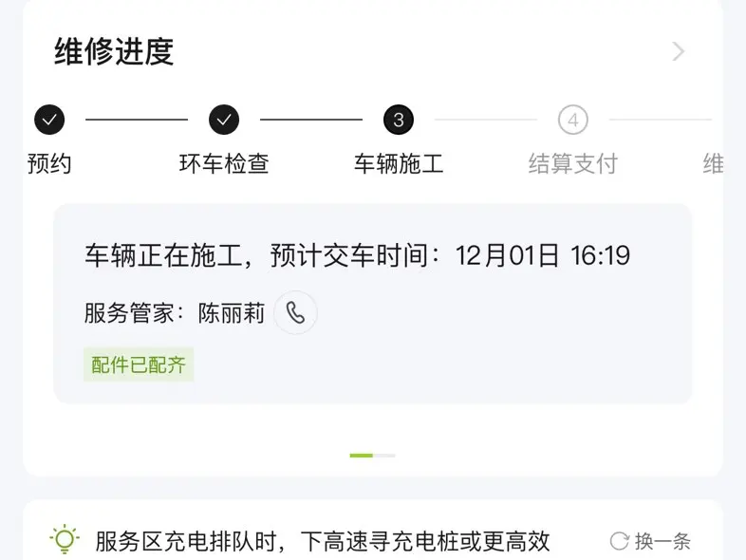Select the step 4 circle icon
746x560 pixels.
tap(572, 120)
